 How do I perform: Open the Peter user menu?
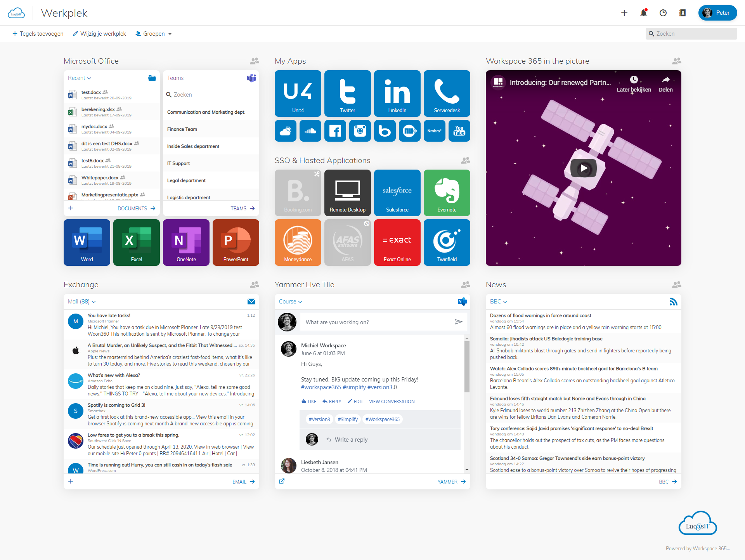coord(717,13)
